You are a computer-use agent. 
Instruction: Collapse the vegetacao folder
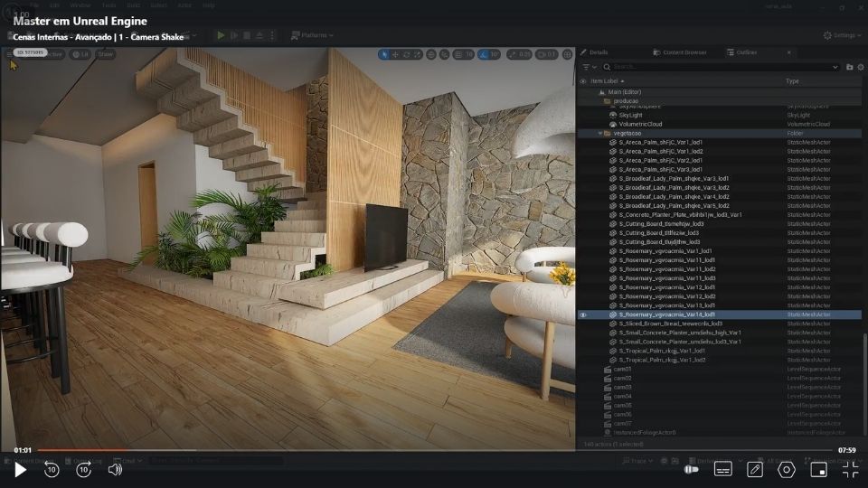(600, 134)
